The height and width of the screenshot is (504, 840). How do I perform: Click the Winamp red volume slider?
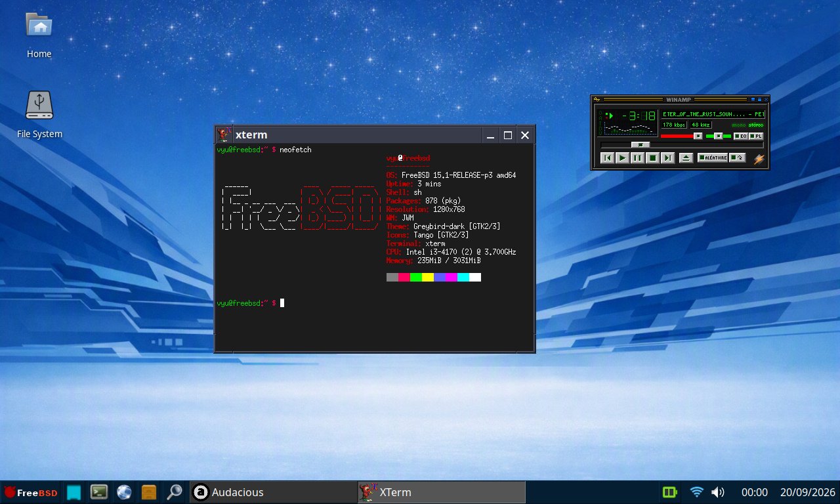point(681,136)
